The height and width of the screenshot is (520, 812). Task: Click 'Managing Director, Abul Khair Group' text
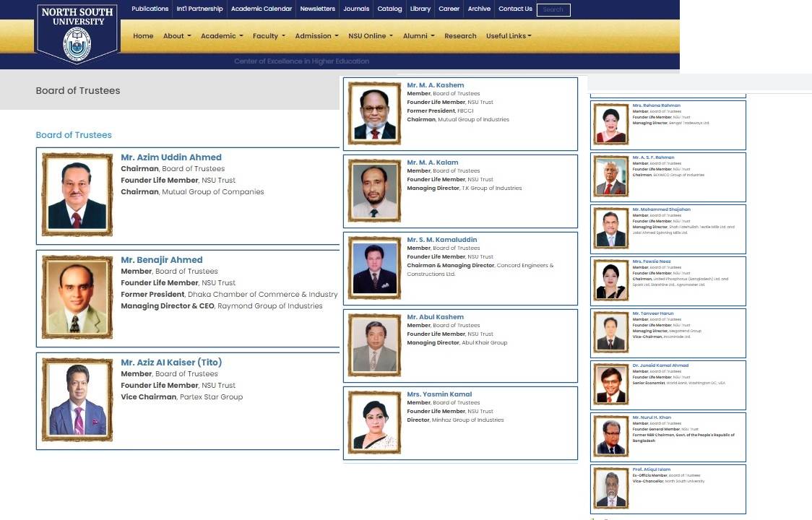[457, 342]
